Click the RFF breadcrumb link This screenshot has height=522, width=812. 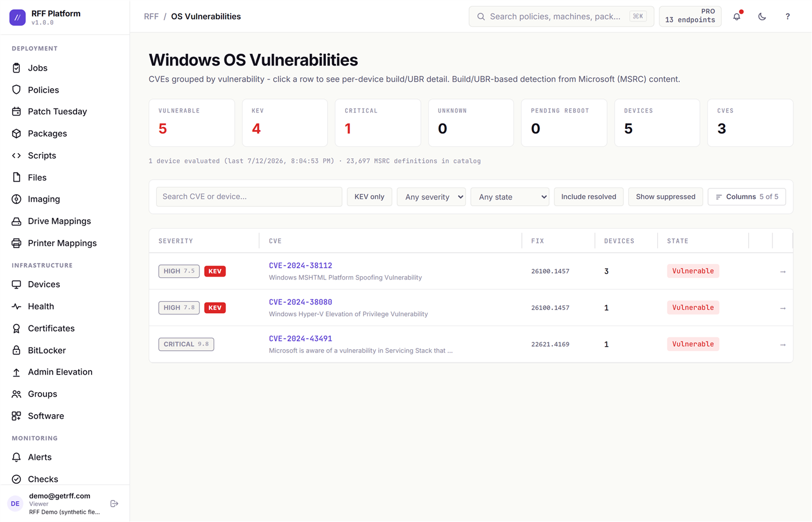tap(151, 16)
